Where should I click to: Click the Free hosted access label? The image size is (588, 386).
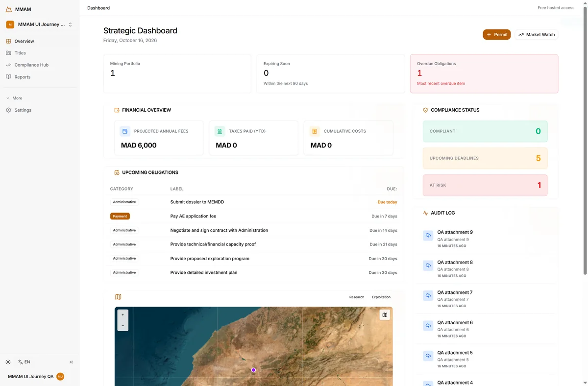556,8
